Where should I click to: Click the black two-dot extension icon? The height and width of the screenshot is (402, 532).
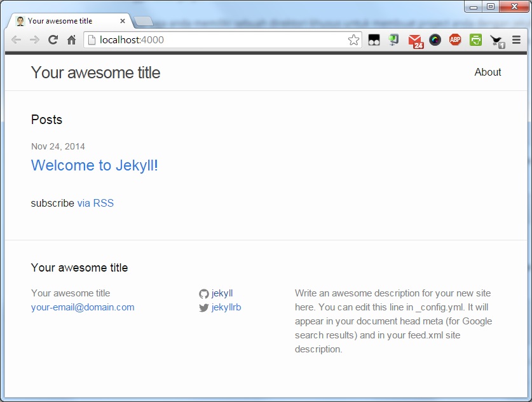[374, 40]
